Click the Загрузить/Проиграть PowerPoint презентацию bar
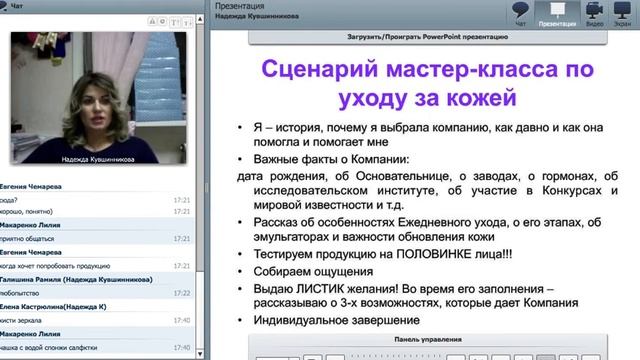640x360 pixels. [427, 37]
